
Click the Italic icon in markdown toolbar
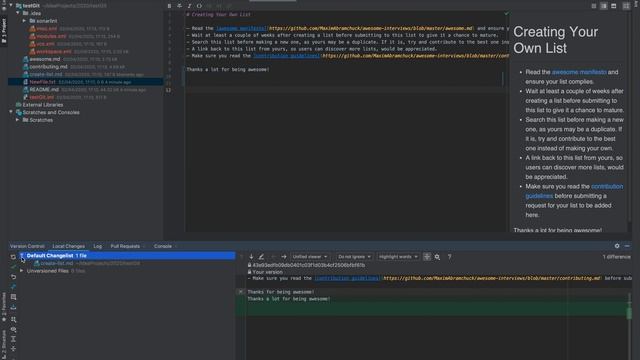coord(189,6)
